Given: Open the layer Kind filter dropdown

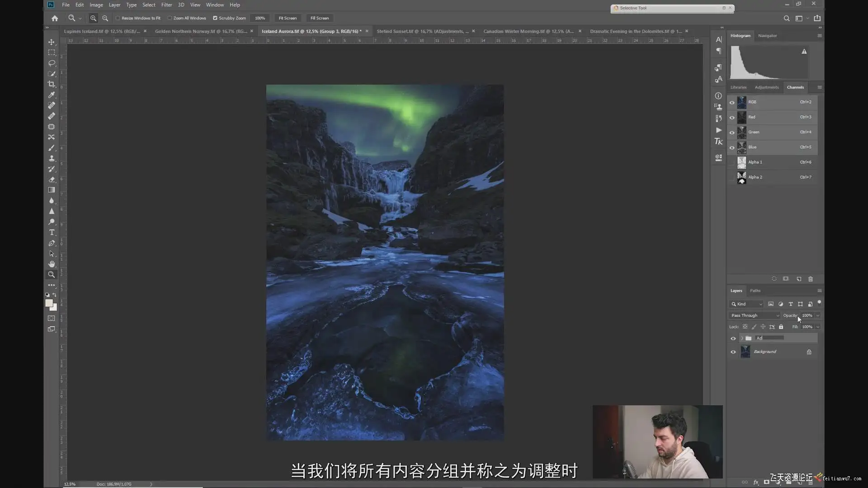Looking at the screenshot, I should 746,304.
